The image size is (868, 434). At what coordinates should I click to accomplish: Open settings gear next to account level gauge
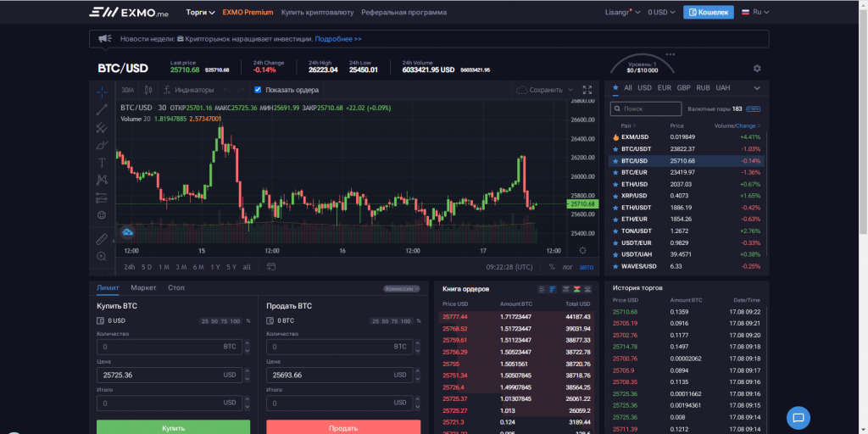(x=757, y=69)
